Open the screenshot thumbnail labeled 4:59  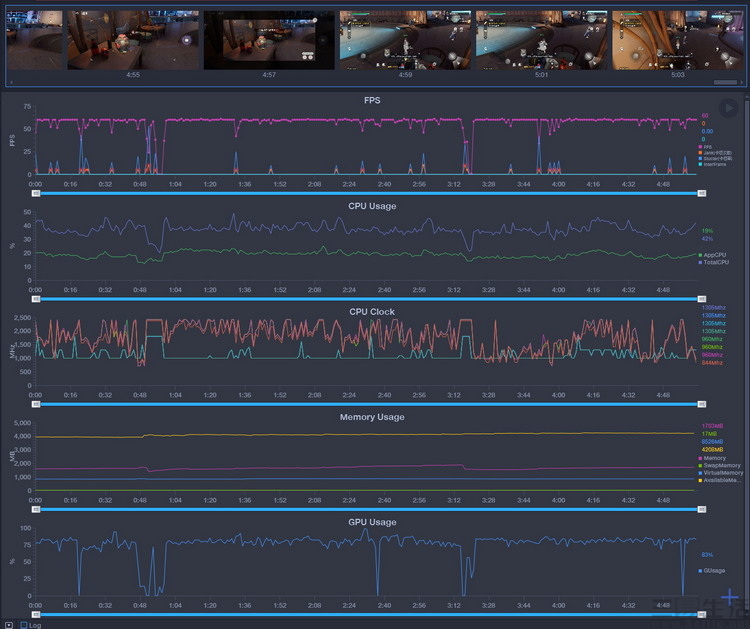pos(405,40)
